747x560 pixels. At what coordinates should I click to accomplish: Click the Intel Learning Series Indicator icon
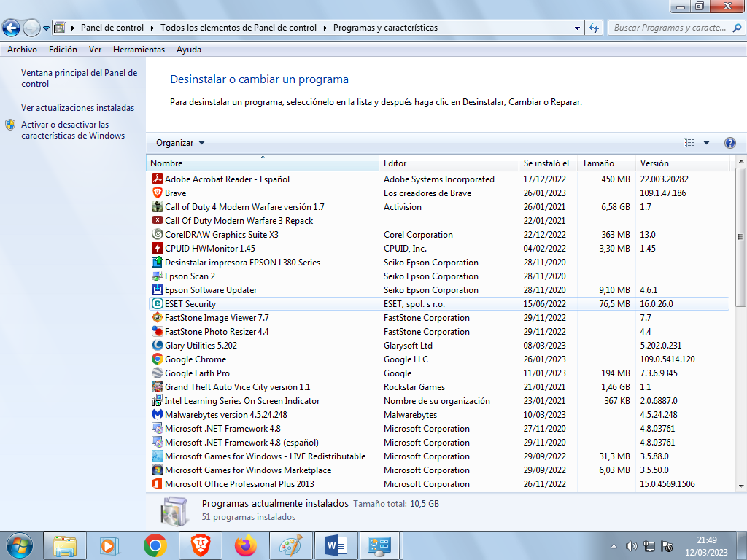point(158,400)
